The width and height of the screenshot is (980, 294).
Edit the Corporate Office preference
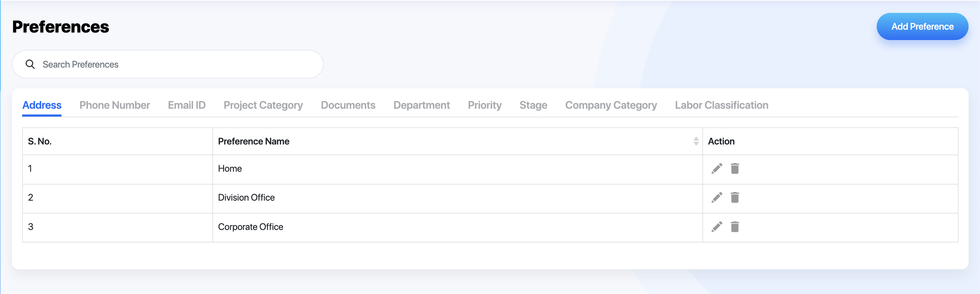pyautogui.click(x=717, y=227)
